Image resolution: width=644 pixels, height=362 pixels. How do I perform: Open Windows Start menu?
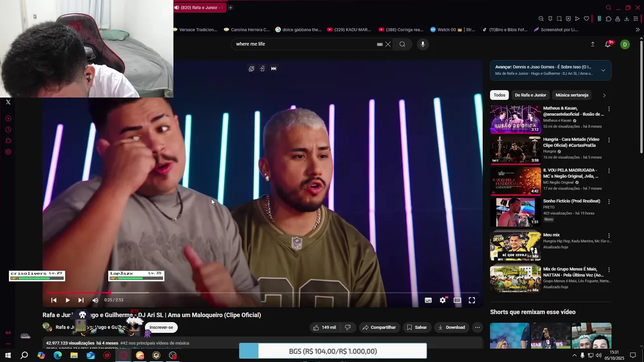point(8,355)
